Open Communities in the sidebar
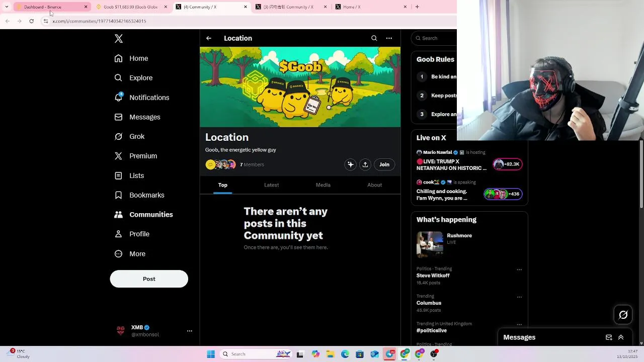 (143, 215)
